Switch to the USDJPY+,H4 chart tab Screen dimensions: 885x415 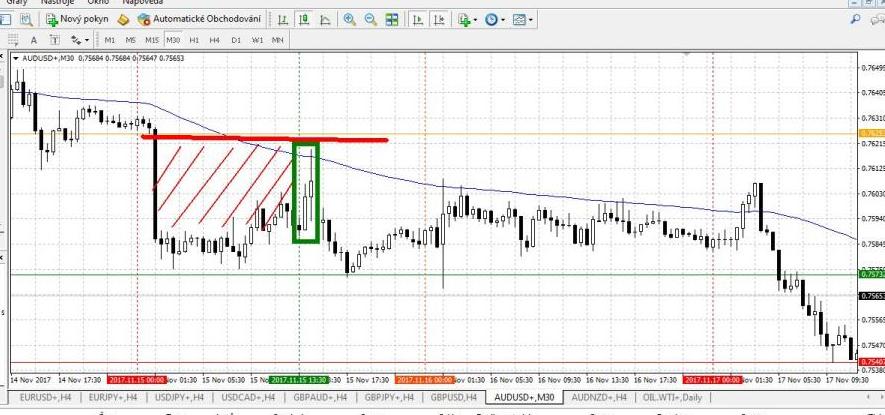click(x=179, y=397)
